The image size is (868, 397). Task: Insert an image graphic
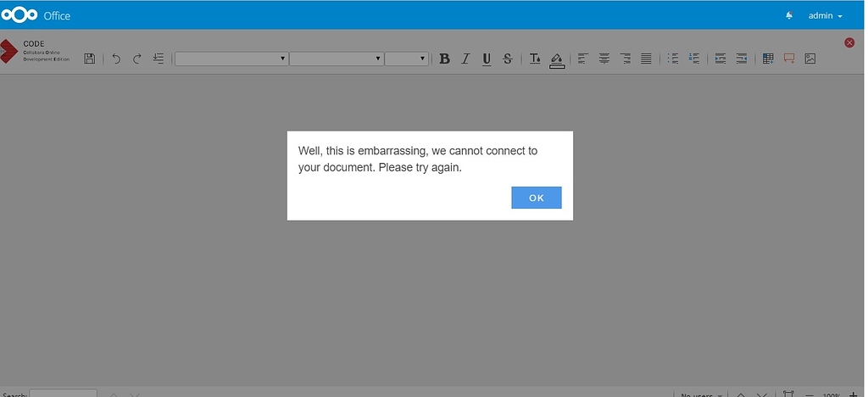tap(810, 59)
